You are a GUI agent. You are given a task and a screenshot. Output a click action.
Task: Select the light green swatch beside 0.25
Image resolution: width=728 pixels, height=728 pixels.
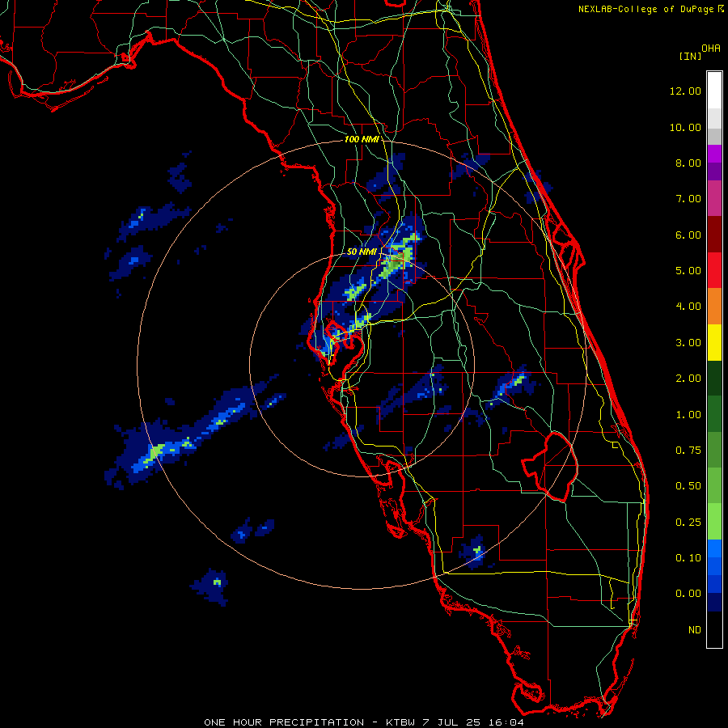714,522
